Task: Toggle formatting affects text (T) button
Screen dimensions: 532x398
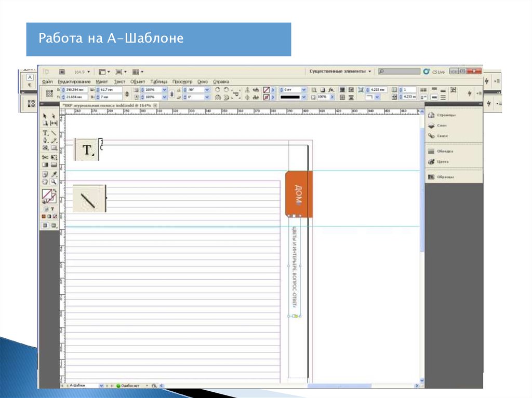Action: pos(52,208)
